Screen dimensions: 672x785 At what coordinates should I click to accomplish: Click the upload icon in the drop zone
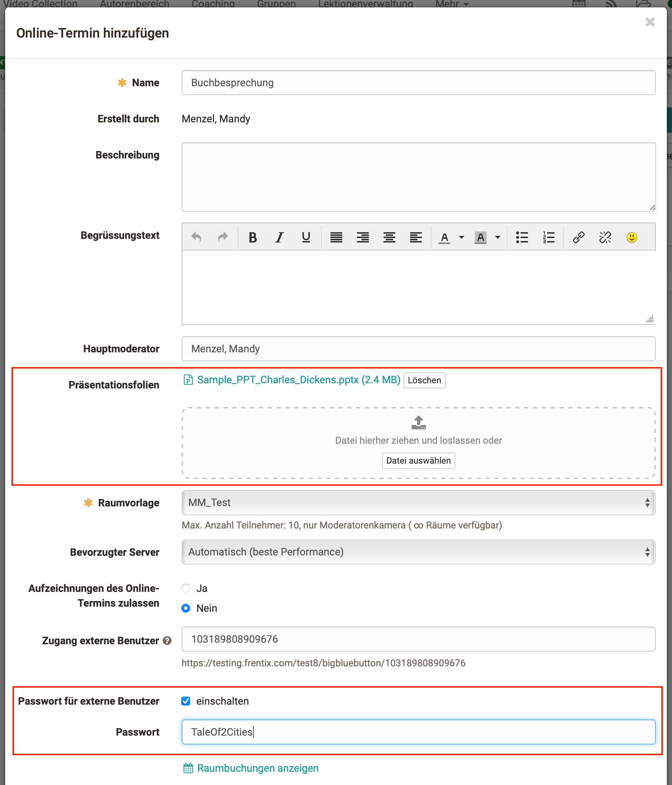(419, 422)
